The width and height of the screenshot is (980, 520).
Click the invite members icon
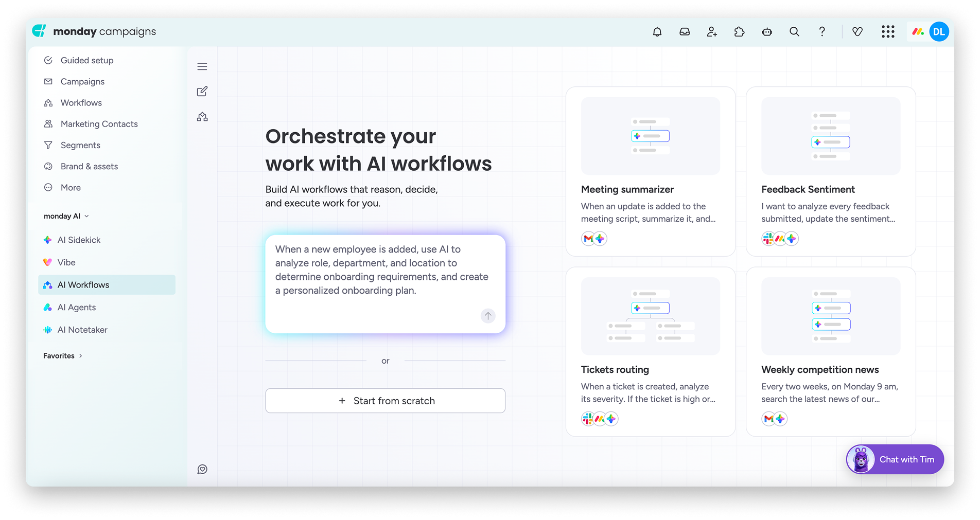point(712,32)
